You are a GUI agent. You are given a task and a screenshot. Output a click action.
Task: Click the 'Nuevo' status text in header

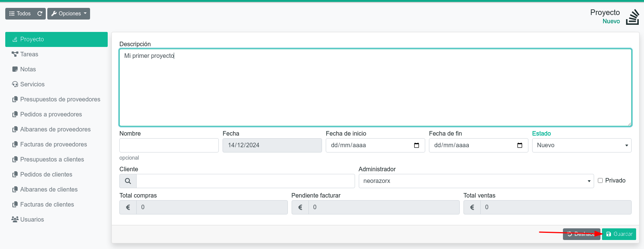coord(611,21)
